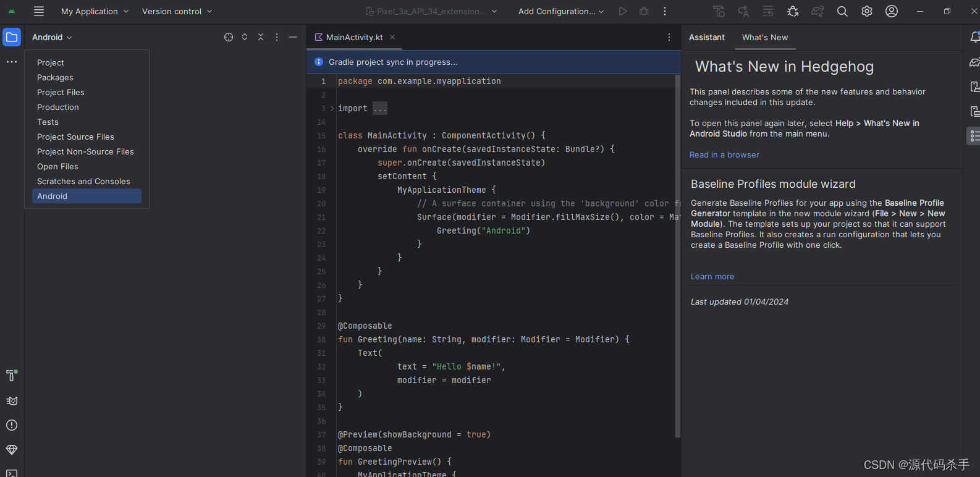The height and width of the screenshot is (477, 980).
Task: Open Project panel options kebab menu
Action: click(x=277, y=37)
